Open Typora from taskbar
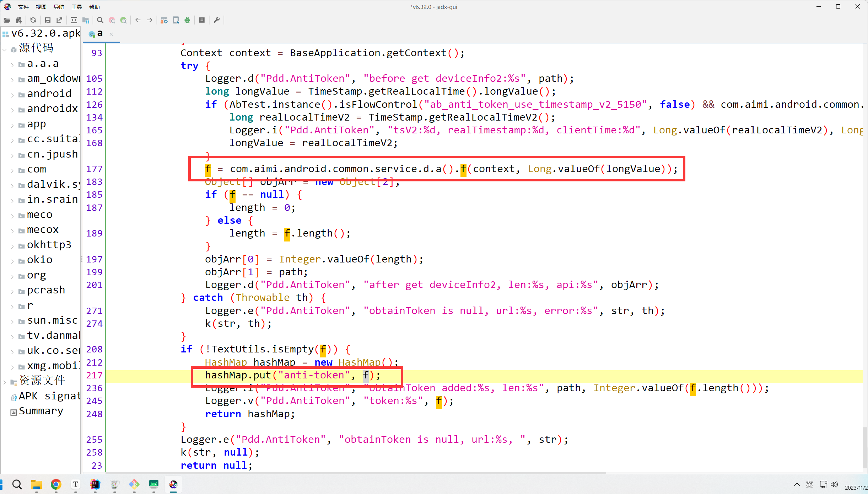This screenshot has height=494, width=868. point(75,484)
